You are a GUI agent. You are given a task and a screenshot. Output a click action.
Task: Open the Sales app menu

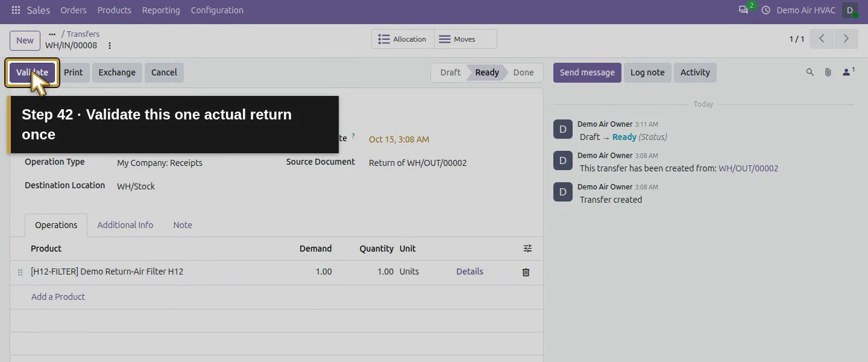tap(39, 10)
